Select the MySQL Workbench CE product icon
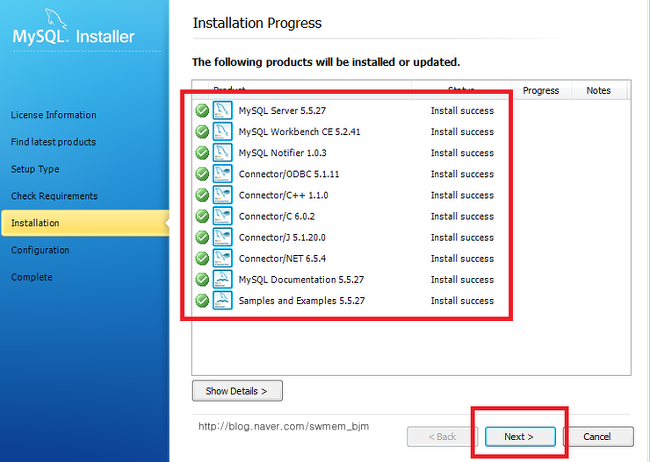Screen dimensions: 650x462 (x=223, y=131)
